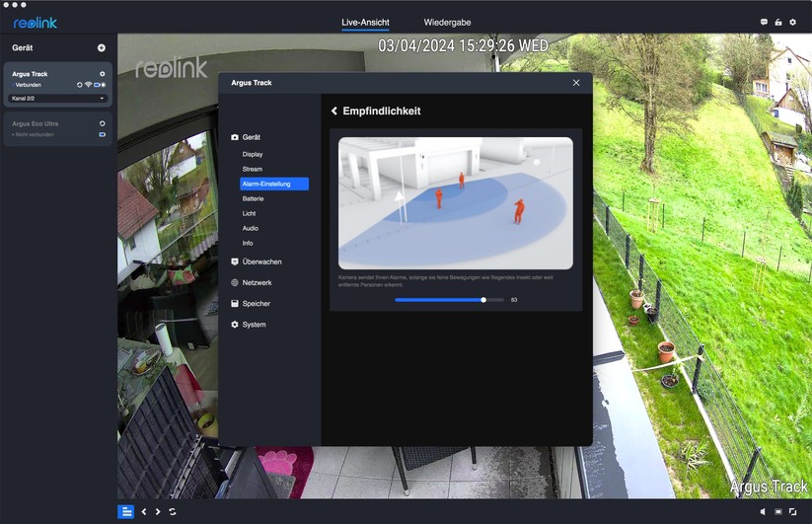The width and height of the screenshot is (812, 524).
Task: Open the Info settings entry
Action: click(248, 244)
